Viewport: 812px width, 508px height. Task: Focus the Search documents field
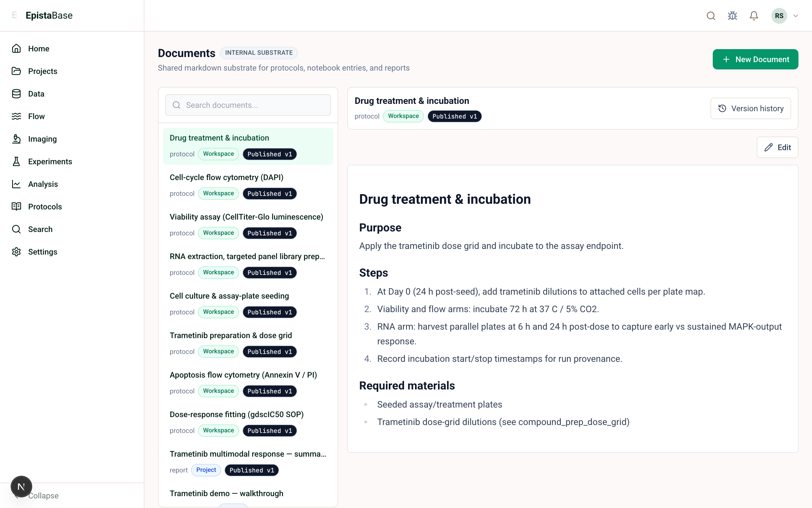[x=248, y=105]
